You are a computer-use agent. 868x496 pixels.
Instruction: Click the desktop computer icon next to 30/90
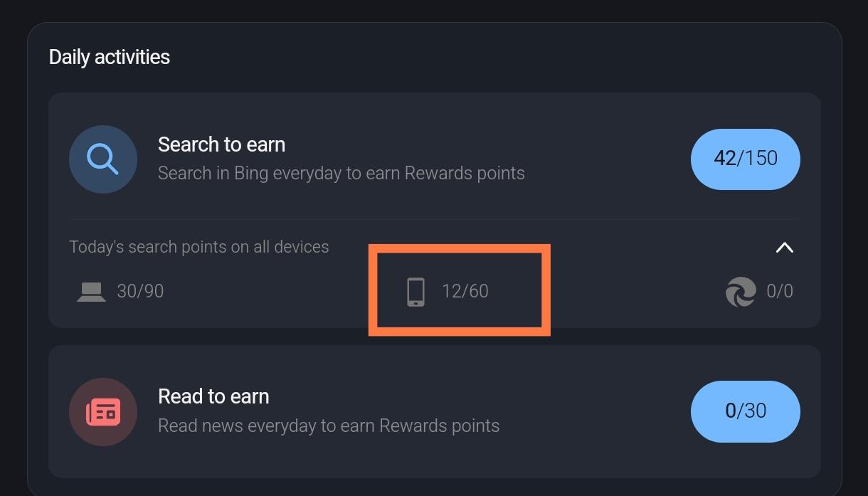pyautogui.click(x=90, y=290)
